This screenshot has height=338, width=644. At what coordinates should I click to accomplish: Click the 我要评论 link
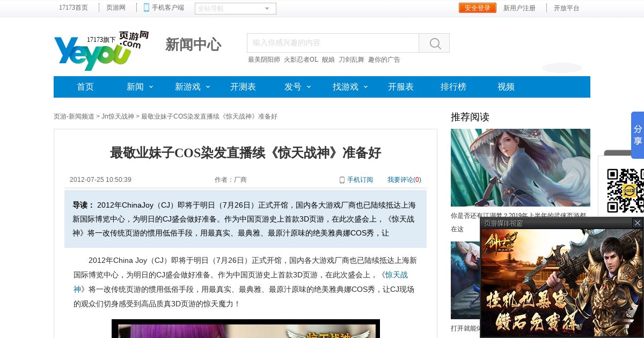pos(404,180)
